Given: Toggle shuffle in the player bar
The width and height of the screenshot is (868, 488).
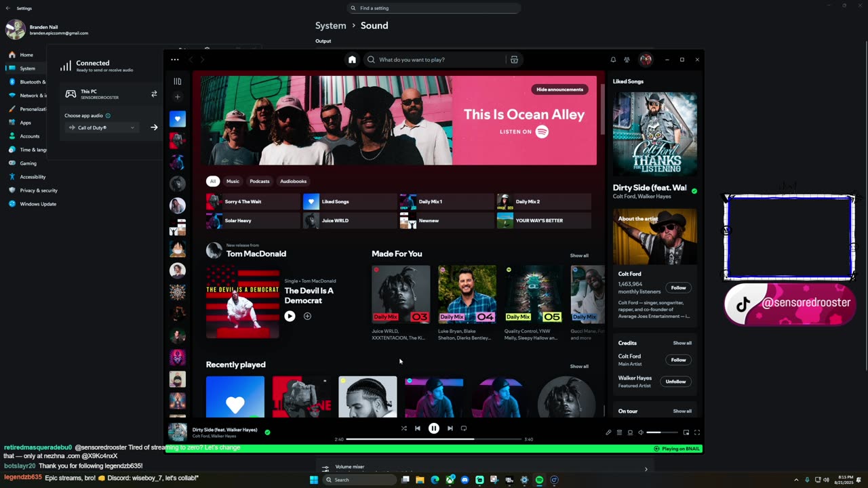Looking at the screenshot, I should click(x=403, y=428).
